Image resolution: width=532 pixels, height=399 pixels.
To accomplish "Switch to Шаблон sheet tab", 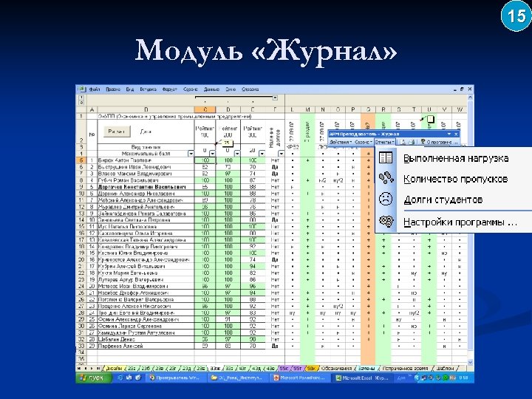I will coord(445,368).
